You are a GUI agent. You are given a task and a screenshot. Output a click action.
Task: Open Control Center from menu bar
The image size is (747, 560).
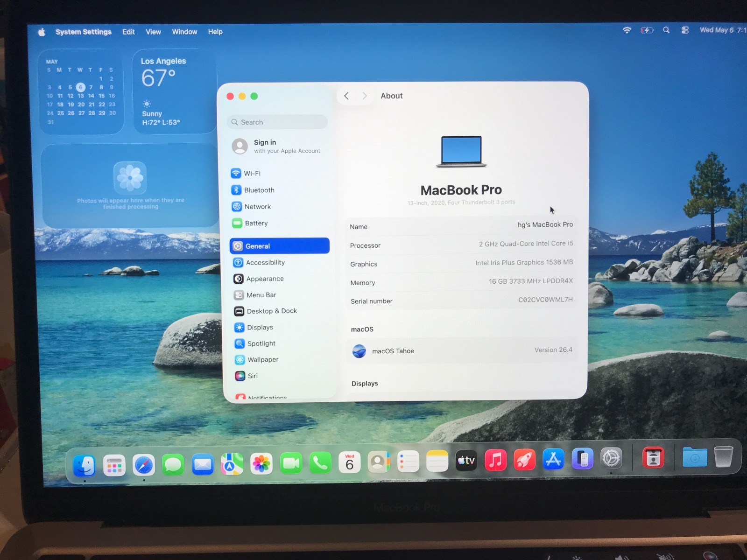685,30
